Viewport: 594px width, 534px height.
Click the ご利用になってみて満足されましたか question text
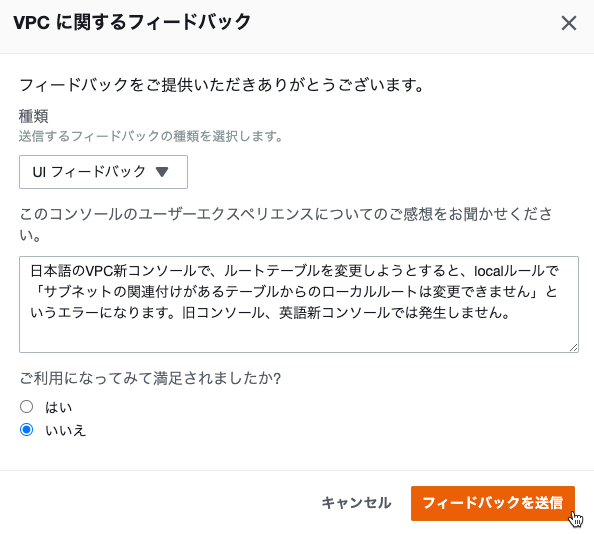[x=150, y=378]
